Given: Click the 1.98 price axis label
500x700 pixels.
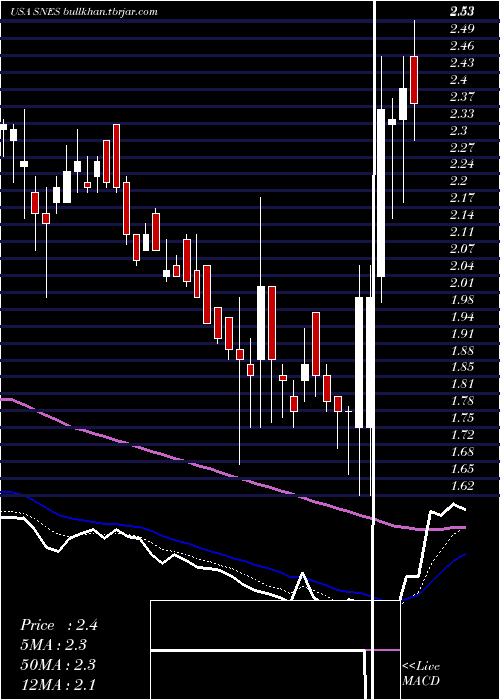Looking at the screenshot, I should point(462,300).
